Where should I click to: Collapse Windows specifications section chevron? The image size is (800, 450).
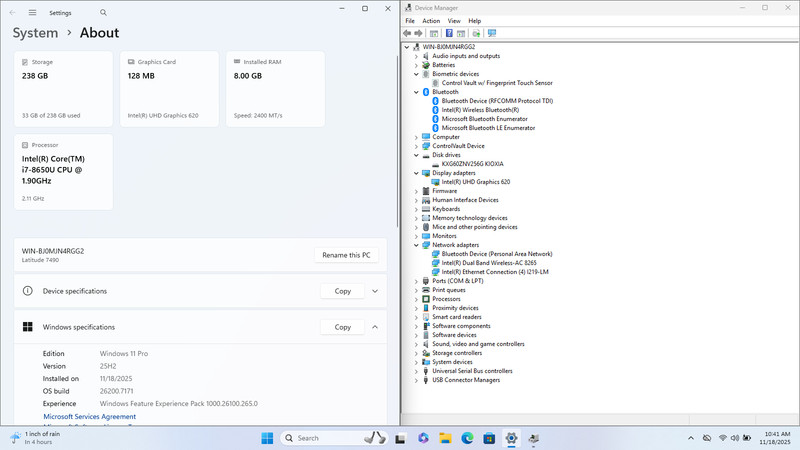[375, 327]
